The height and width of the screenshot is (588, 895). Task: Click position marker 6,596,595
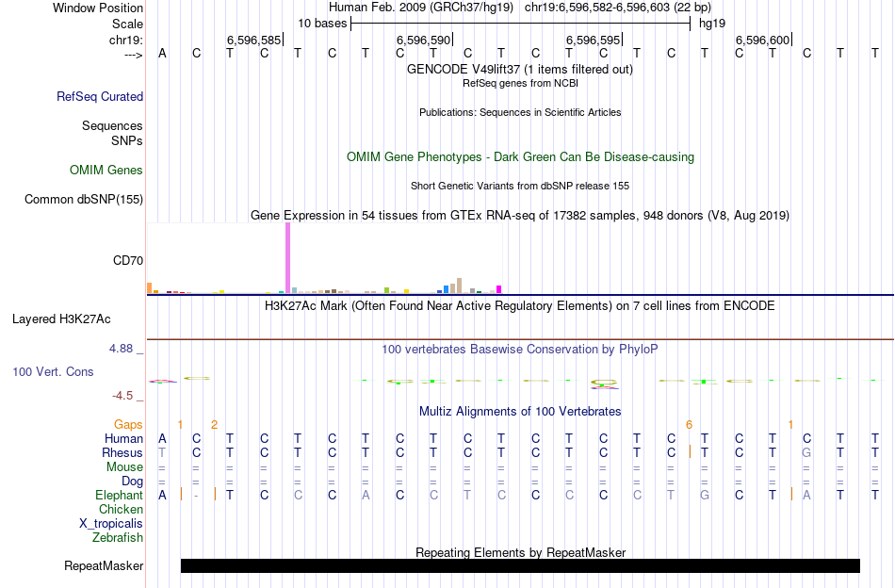pyautogui.click(x=593, y=40)
